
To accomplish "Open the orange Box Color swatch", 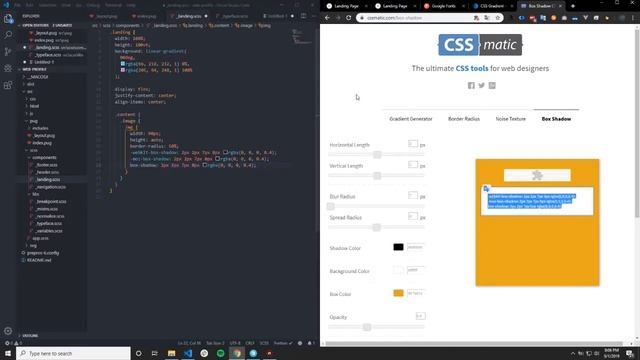I will click(x=398, y=293).
